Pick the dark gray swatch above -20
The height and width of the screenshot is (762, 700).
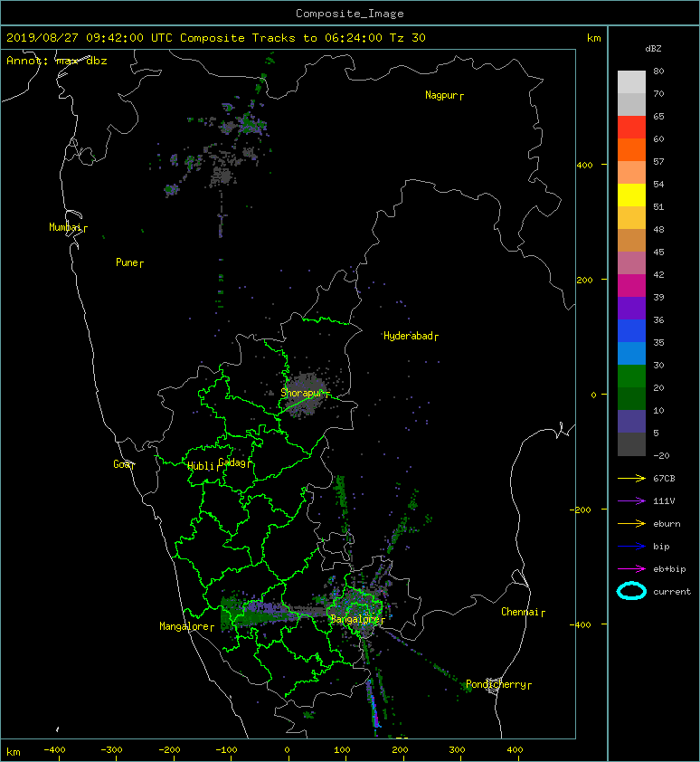coord(631,444)
